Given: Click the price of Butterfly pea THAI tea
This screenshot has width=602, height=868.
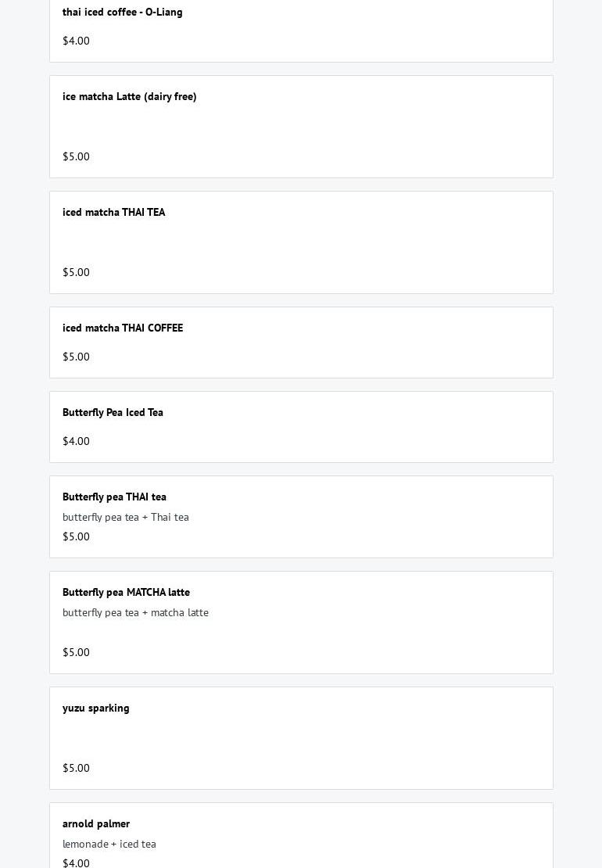Looking at the screenshot, I should coord(76,536).
